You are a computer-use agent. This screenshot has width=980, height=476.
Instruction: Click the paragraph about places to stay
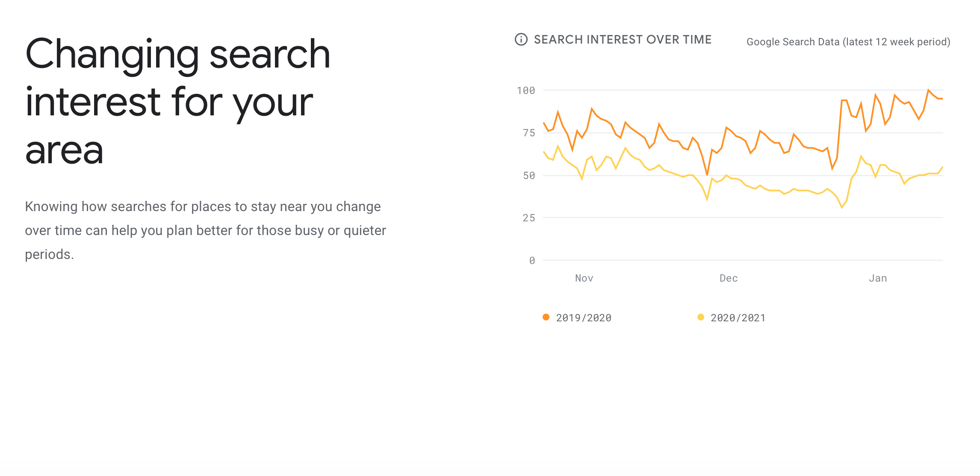205,230
